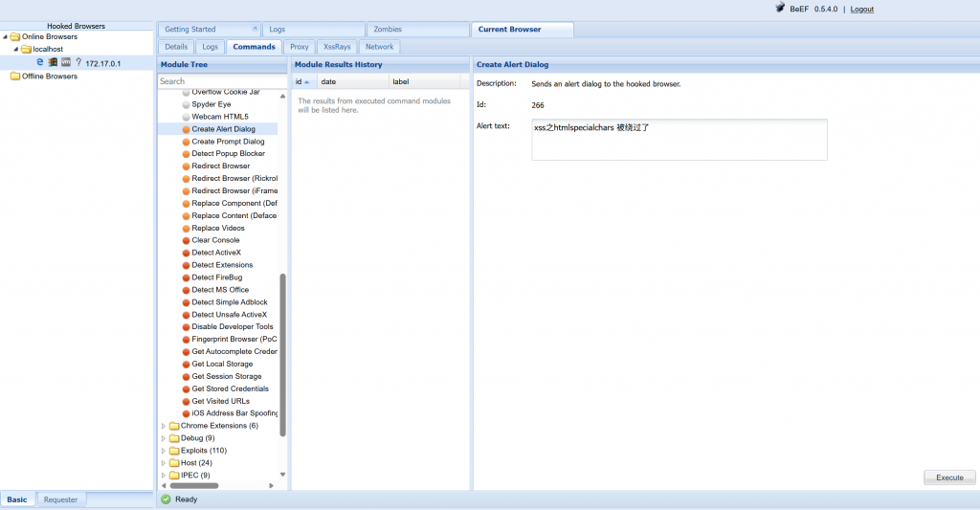Click the Exploits folder icon

pos(173,451)
